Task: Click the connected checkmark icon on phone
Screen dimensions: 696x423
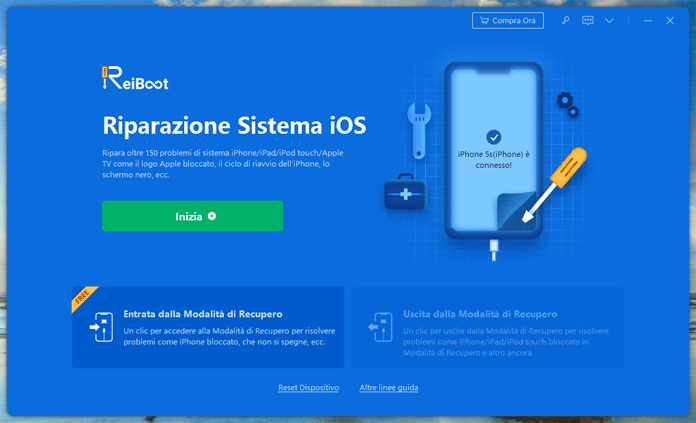Action: point(494,137)
